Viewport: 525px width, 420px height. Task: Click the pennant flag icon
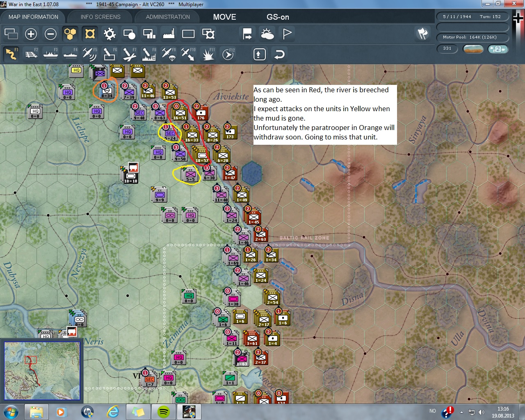tap(287, 34)
